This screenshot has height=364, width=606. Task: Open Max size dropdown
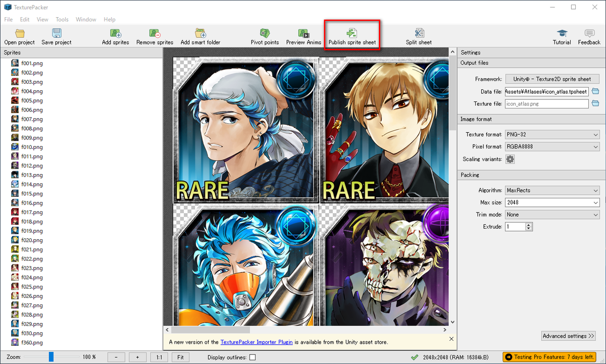(552, 202)
